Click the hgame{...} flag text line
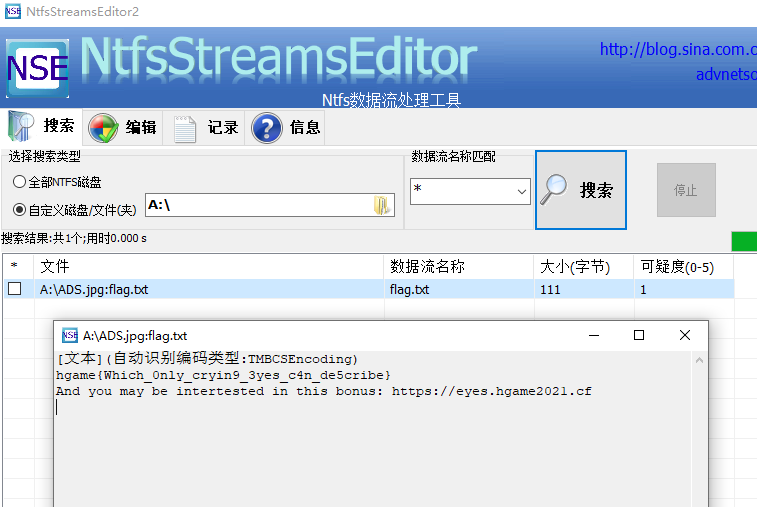757x507 pixels. pos(223,375)
